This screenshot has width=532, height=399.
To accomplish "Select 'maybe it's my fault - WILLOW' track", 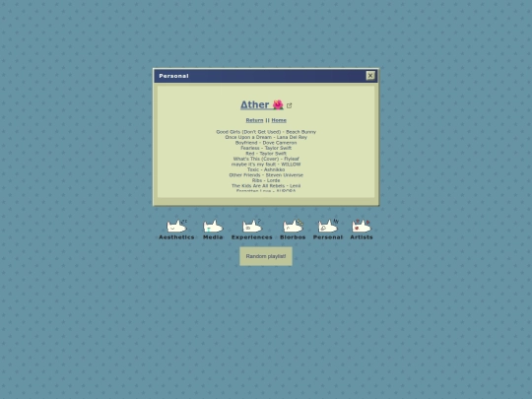I will (266, 165).
